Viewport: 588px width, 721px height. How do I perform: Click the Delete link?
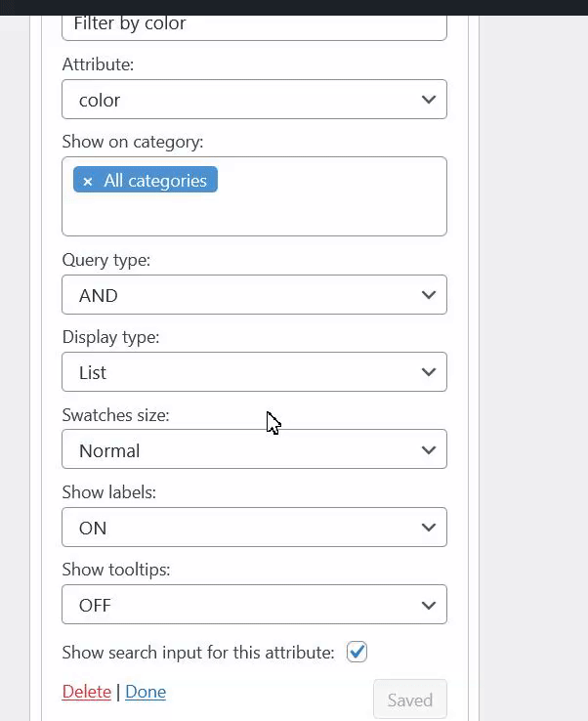86,692
